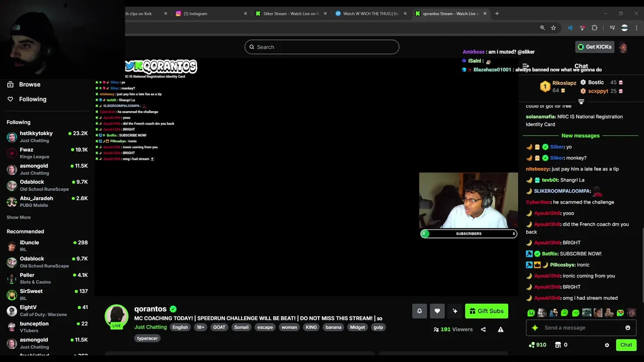This screenshot has height=362, width=644.
Task: Click the zoom magnifier in address bar
Action: [x=542, y=28]
